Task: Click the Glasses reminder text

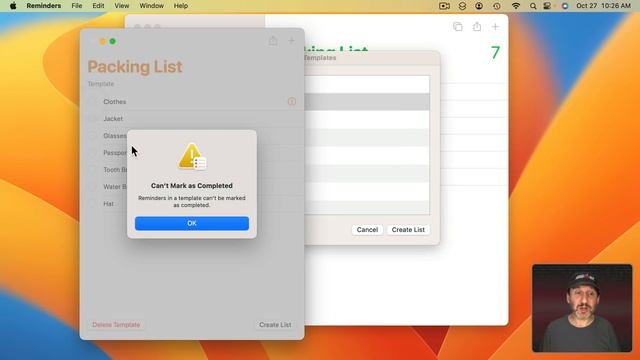Action: (x=115, y=136)
